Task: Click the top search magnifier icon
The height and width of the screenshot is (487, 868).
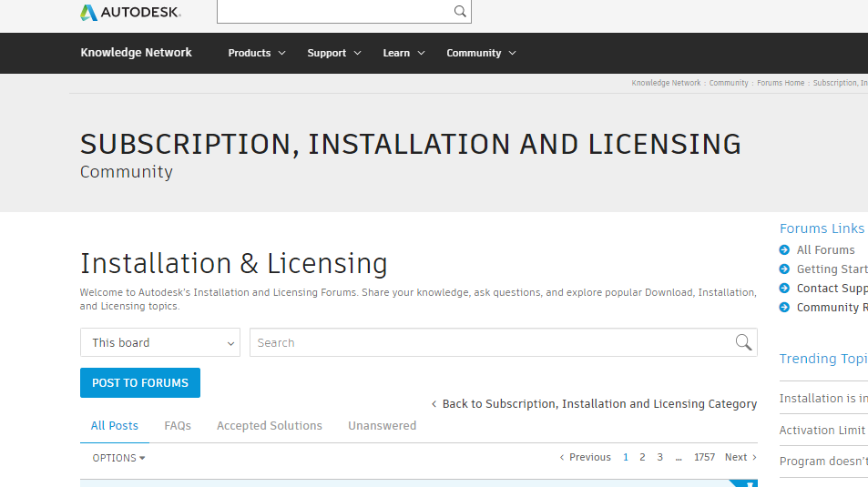Action: (x=459, y=11)
